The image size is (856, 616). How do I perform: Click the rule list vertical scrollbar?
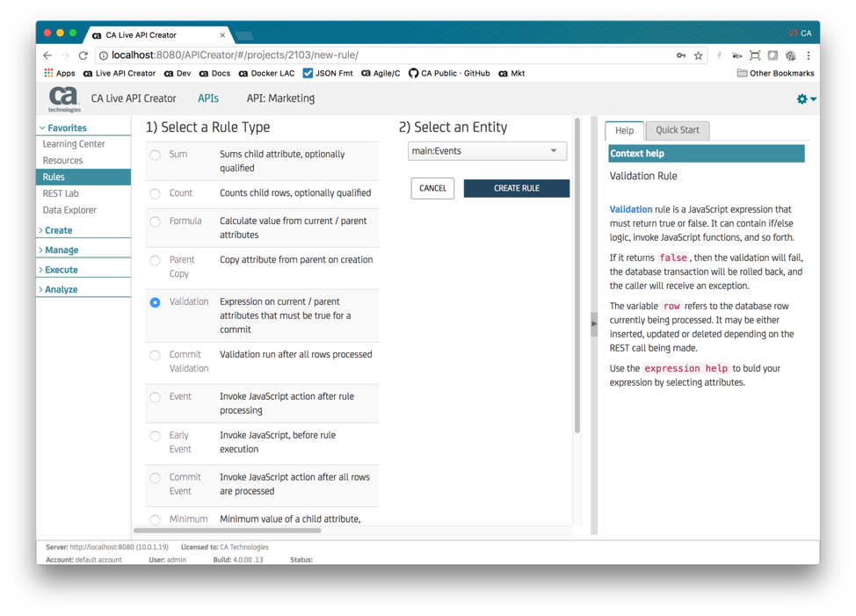point(577,276)
